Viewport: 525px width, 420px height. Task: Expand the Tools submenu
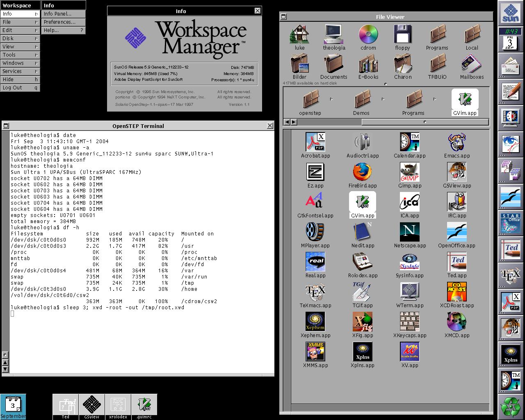point(20,55)
